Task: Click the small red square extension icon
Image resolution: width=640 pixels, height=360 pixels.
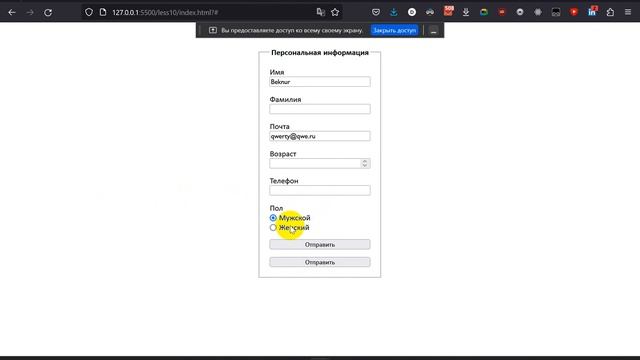Action: [x=502, y=12]
